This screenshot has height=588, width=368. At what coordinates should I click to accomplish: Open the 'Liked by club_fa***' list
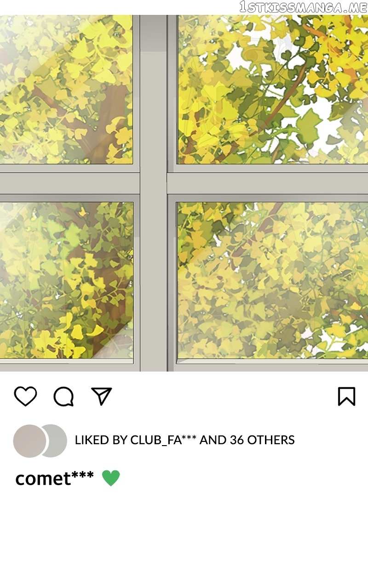(184, 440)
